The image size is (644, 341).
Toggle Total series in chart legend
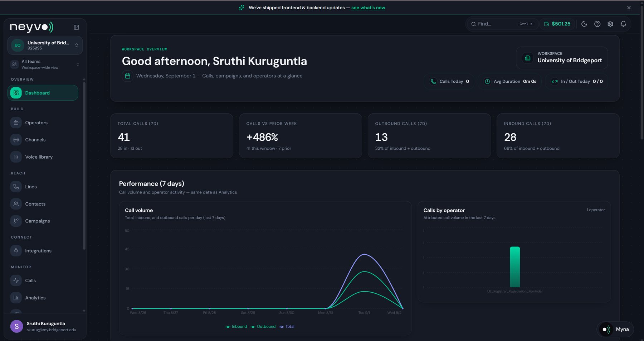pos(287,327)
